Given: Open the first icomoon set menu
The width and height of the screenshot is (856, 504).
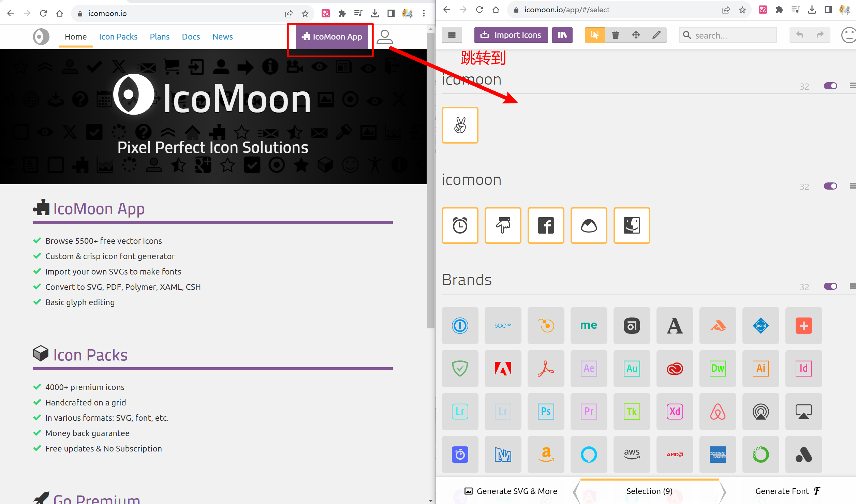Looking at the screenshot, I should (853, 86).
